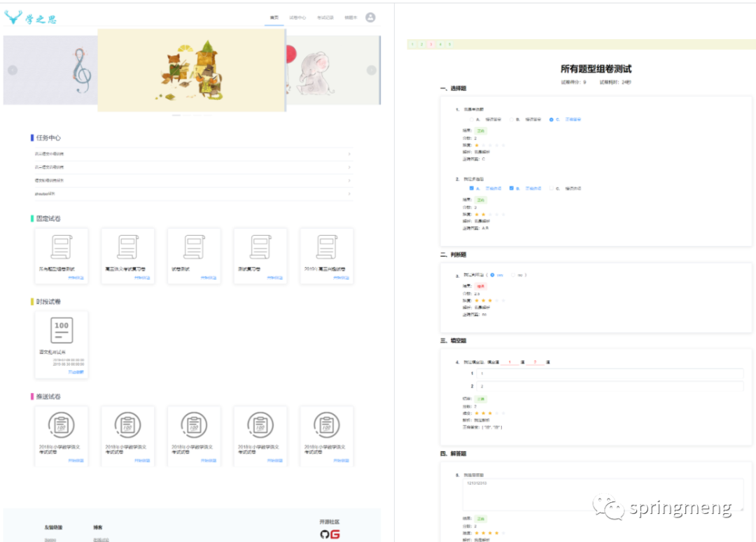Expand first task row chevron in 任务中心

(349, 154)
